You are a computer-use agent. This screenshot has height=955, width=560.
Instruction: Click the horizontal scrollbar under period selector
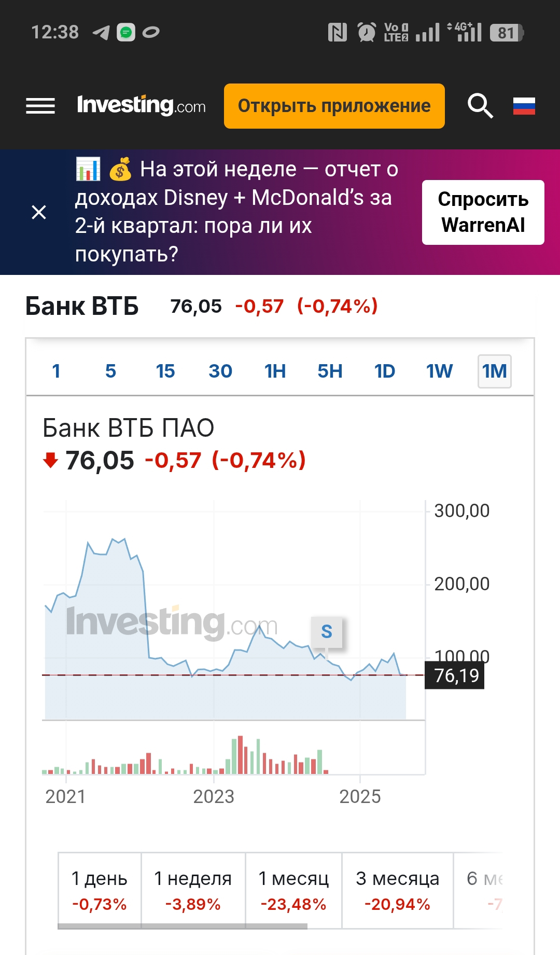[x=183, y=926]
